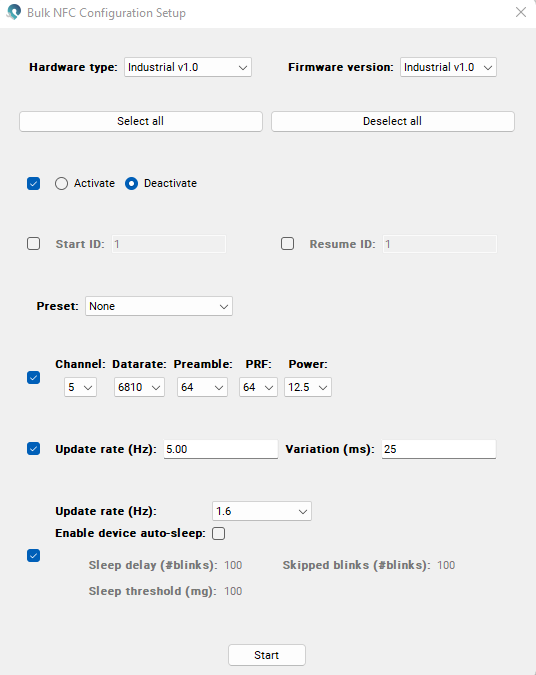536x675 pixels.
Task: Check Enable device auto-sleep checkbox
Action: (219, 533)
